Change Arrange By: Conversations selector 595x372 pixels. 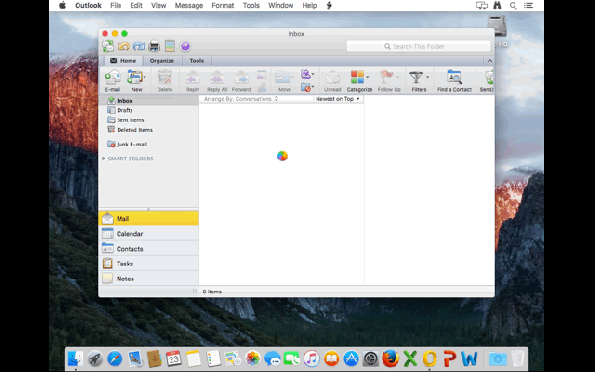coord(241,99)
